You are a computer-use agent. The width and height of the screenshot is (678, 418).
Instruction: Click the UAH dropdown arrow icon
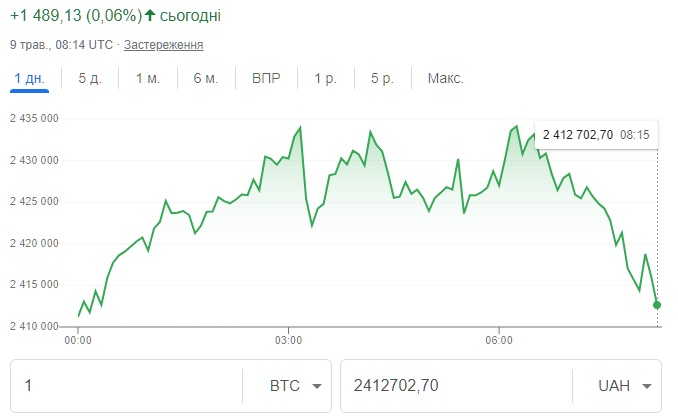pos(647,387)
